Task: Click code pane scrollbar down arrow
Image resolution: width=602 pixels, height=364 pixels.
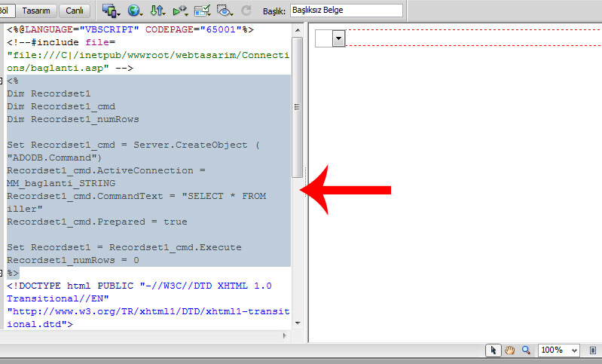Action: 298,323
